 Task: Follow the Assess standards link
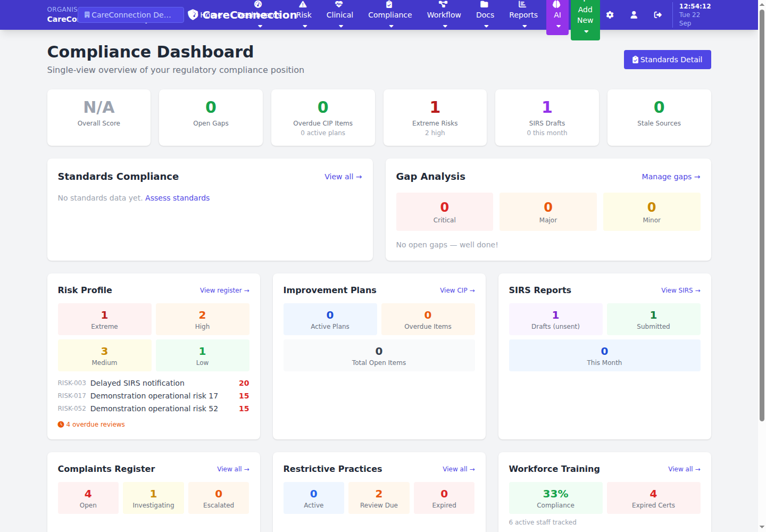177,198
